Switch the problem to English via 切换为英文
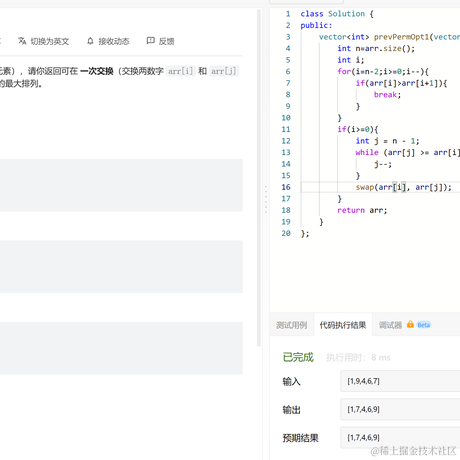 50,41
